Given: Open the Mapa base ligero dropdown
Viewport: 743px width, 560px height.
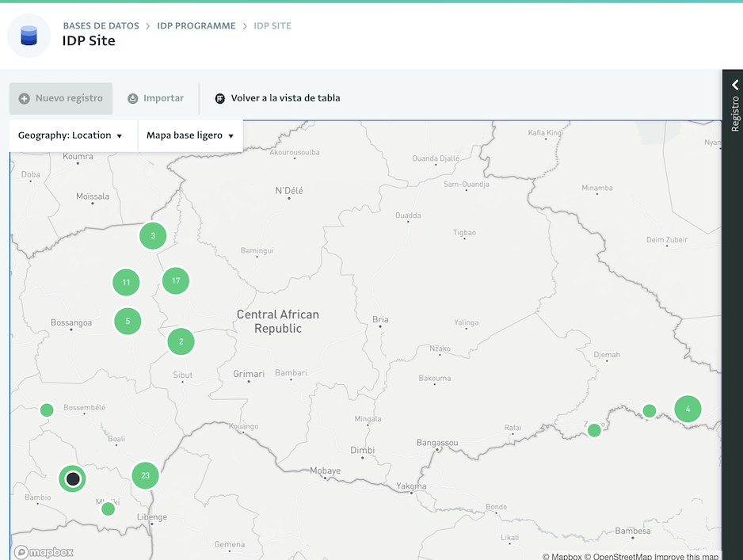Looking at the screenshot, I should coord(190,135).
